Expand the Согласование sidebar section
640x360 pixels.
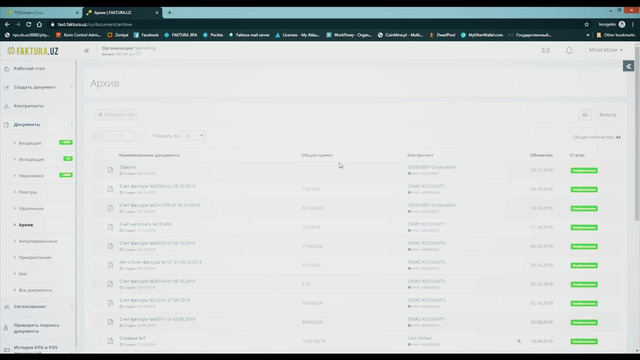(38, 307)
